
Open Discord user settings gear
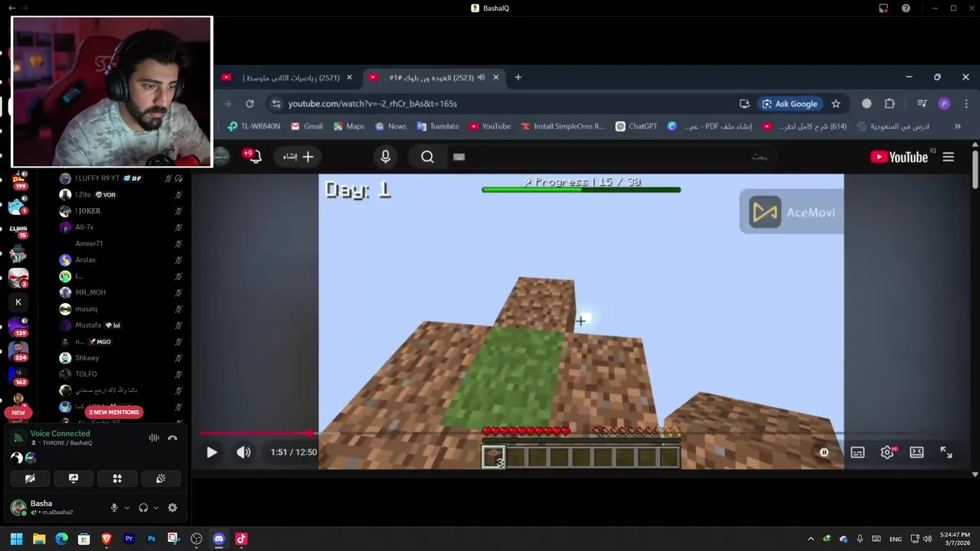(x=172, y=507)
